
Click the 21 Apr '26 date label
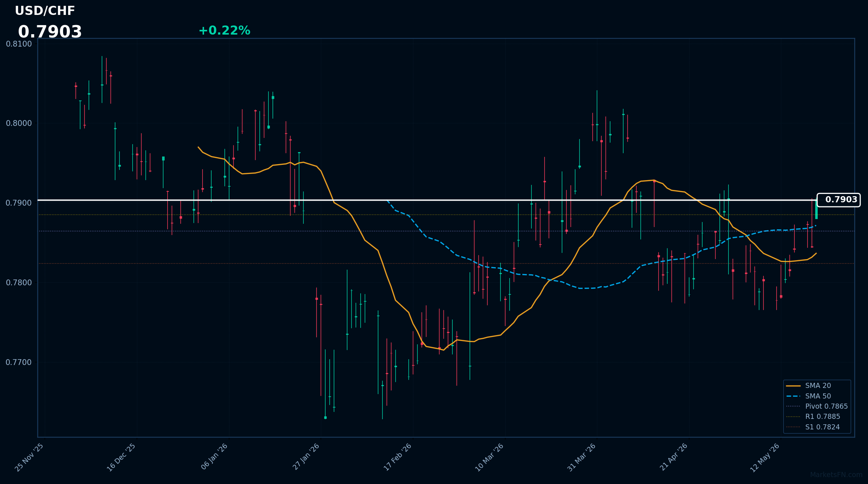pyautogui.click(x=674, y=457)
